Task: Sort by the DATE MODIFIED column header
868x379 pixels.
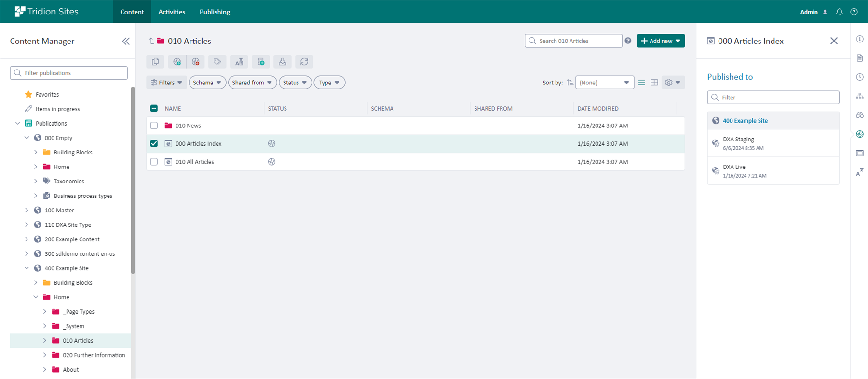Action: point(598,109)
